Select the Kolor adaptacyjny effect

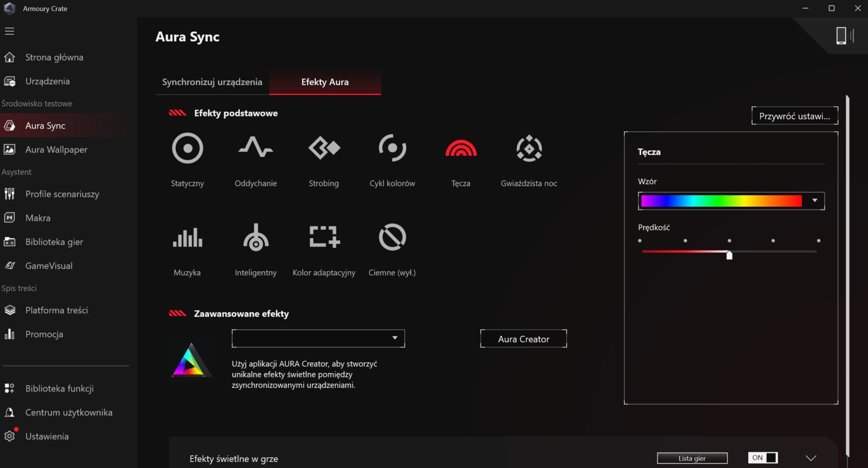tap(324, 238)
